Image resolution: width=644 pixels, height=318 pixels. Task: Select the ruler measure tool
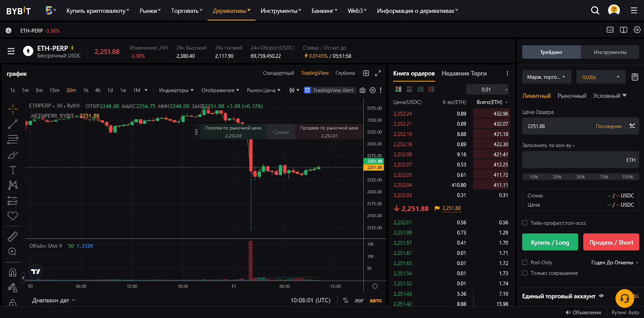tap(13, 236)
